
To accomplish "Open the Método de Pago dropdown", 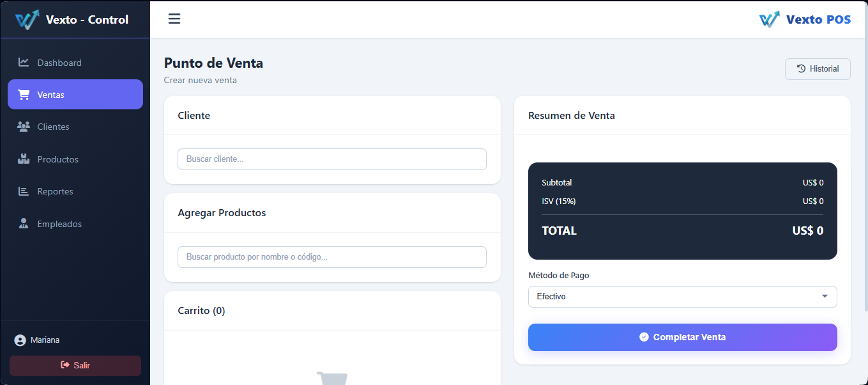I will tap(682, 297).
